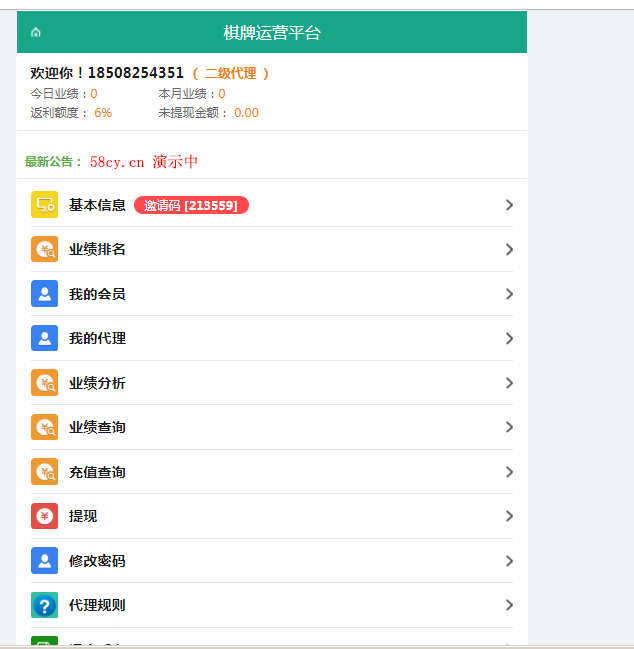Open the 代理规则 question mark icon
The image size is (634, 649).
click(44, 605)
